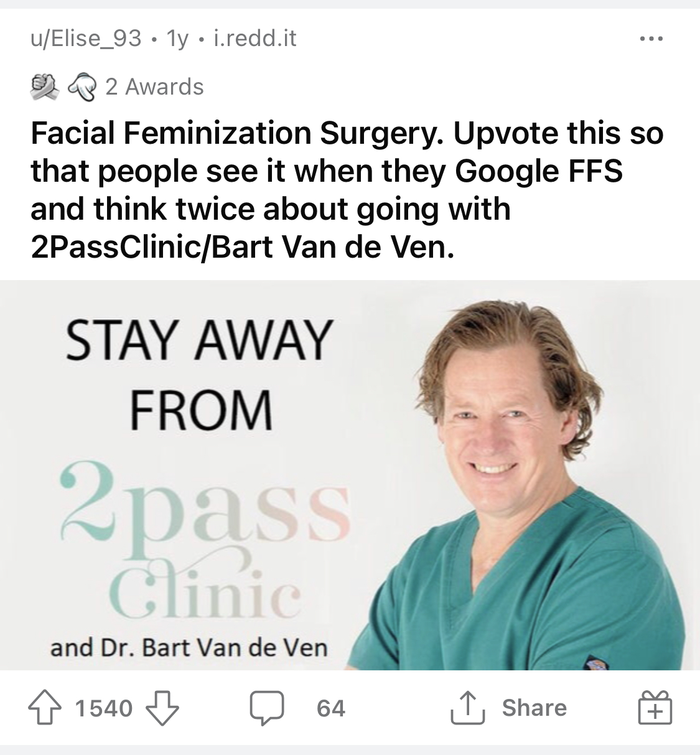Screen dimensions: 700x755
Task: Click the 1540 vote score
Action: [x=104, y=708]
